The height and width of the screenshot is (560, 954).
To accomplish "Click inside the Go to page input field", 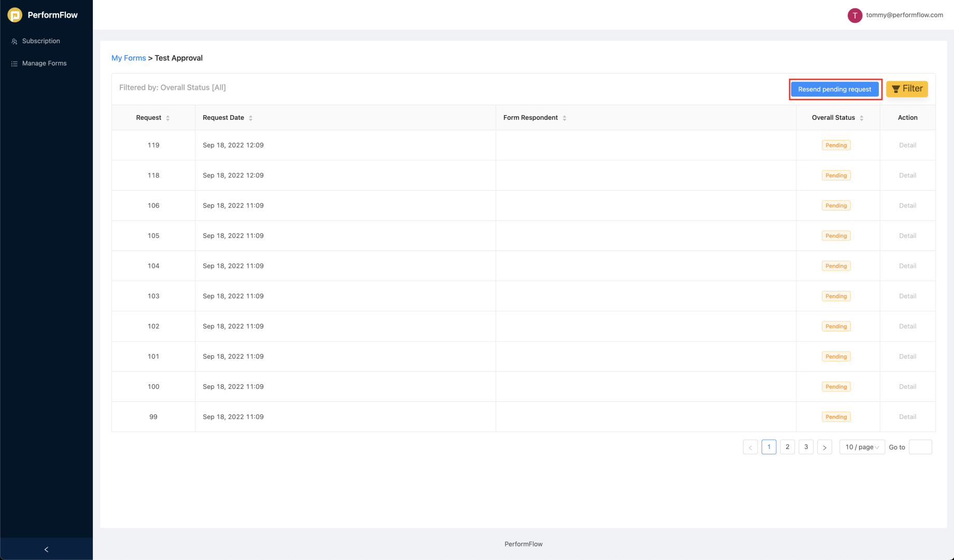I will click(920, 446).
